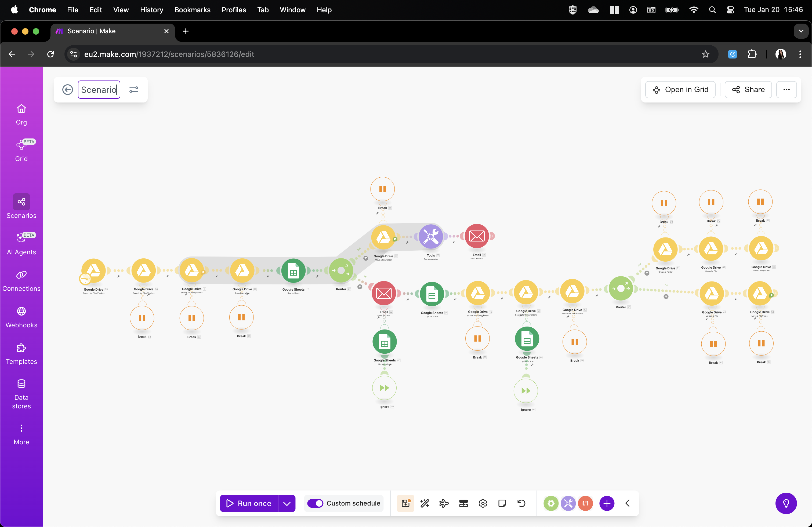This screenshot has width=812, height=527.
Task: Click the undo arrow in bottom toolbar
Action: pyautogui.click(x=521, y=503)
